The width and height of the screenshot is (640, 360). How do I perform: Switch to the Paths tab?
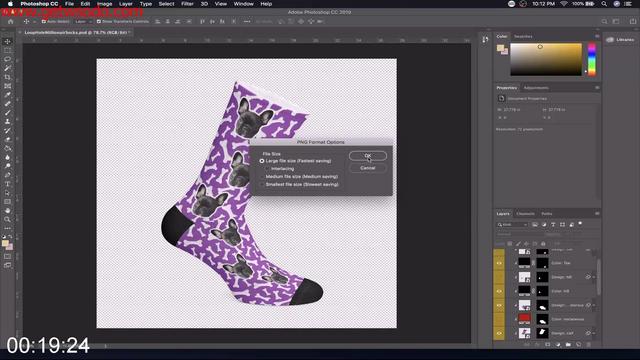(547, 213)
